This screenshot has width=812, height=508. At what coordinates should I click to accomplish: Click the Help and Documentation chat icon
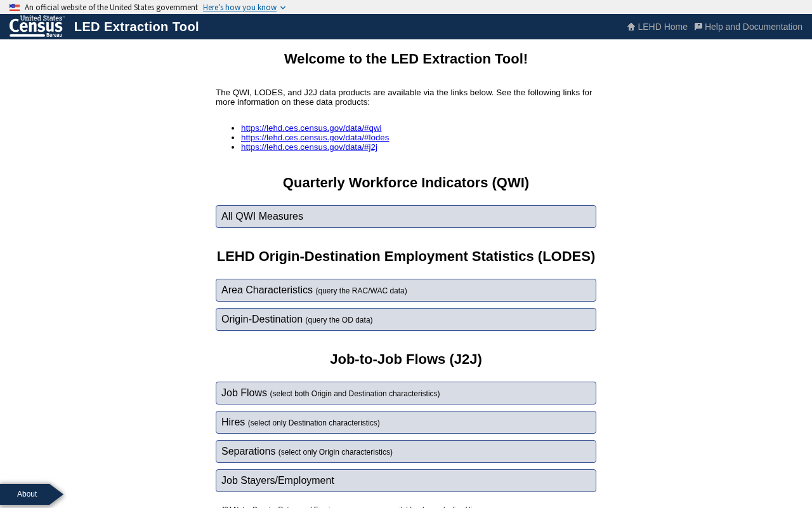click(x=698, y=27)
